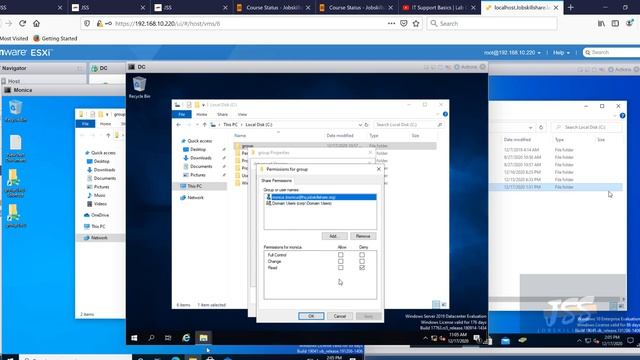Switch to IT Support Basics browser tab

438,7
